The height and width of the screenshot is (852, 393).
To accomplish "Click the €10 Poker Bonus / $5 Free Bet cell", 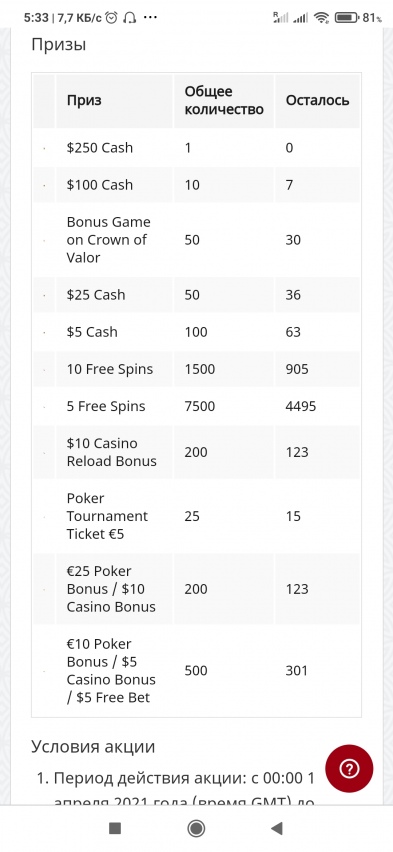I will click(114, 671).
